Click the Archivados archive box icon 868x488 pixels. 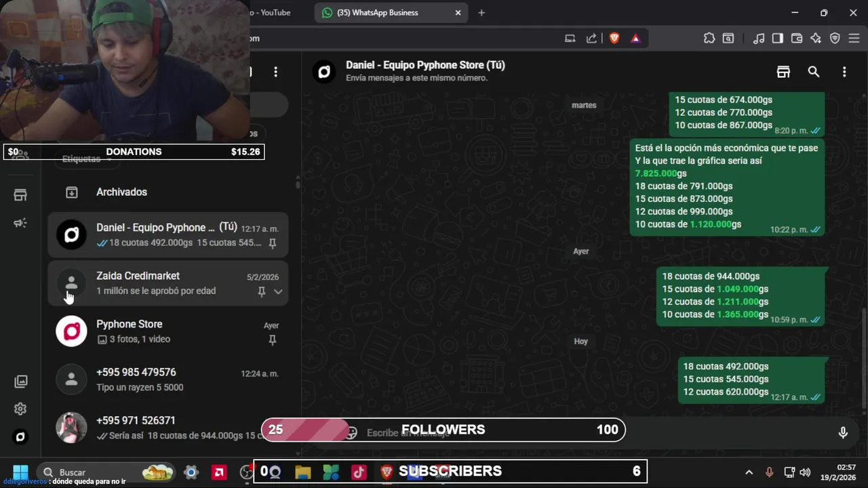point(71,192)
